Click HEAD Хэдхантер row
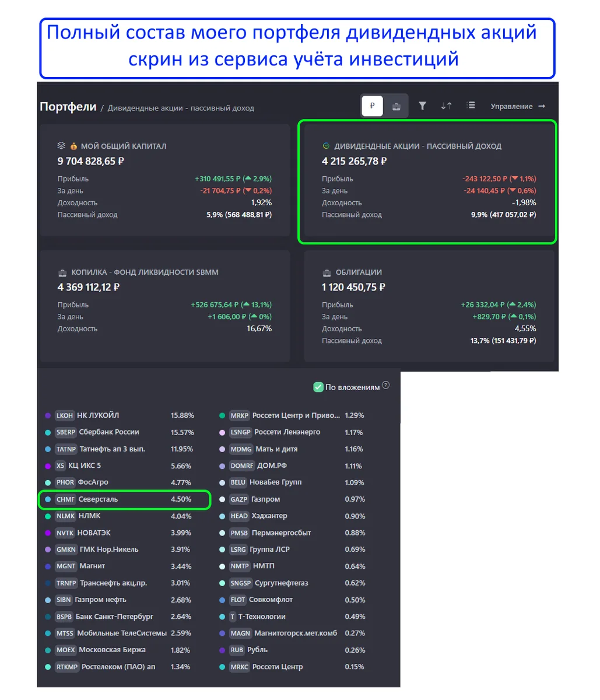The image size is (600, 700). [x=293, y=516]
